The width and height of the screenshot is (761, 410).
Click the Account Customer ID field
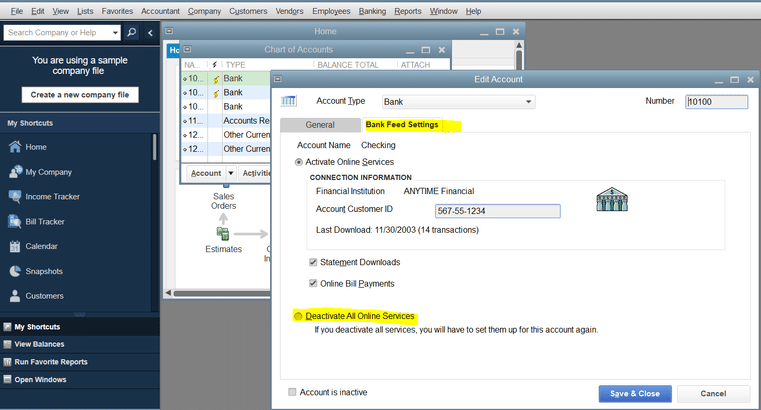(x=497, y=211)
